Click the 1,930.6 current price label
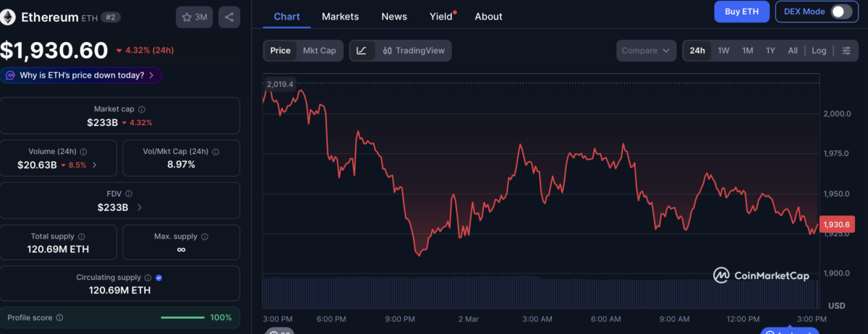This screenshot has width=868, height=334. 837,225
